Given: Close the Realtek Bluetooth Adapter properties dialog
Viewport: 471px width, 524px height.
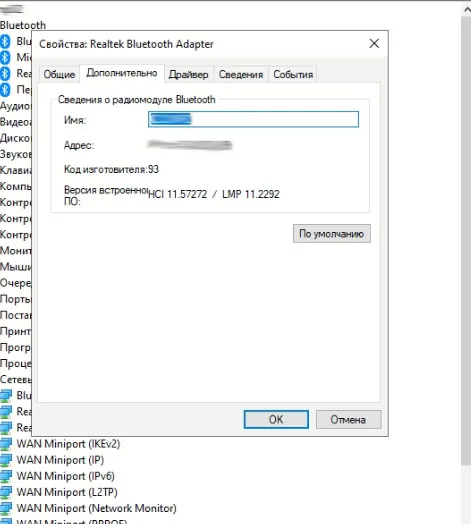Looking at the screenshot, I should (x=374, y=43).
